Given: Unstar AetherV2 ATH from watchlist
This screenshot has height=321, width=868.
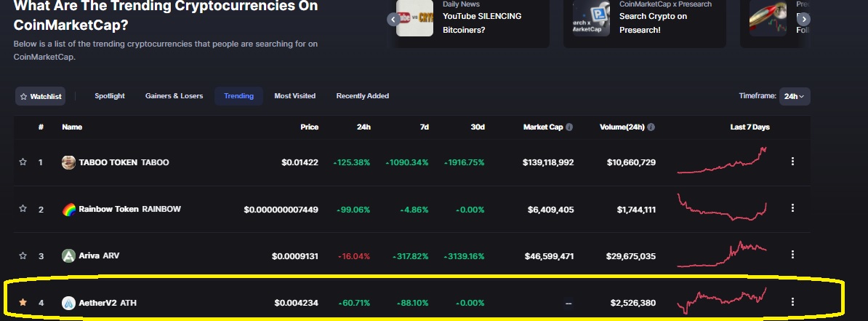Looking at the screenshot, I should coord(23,302).
